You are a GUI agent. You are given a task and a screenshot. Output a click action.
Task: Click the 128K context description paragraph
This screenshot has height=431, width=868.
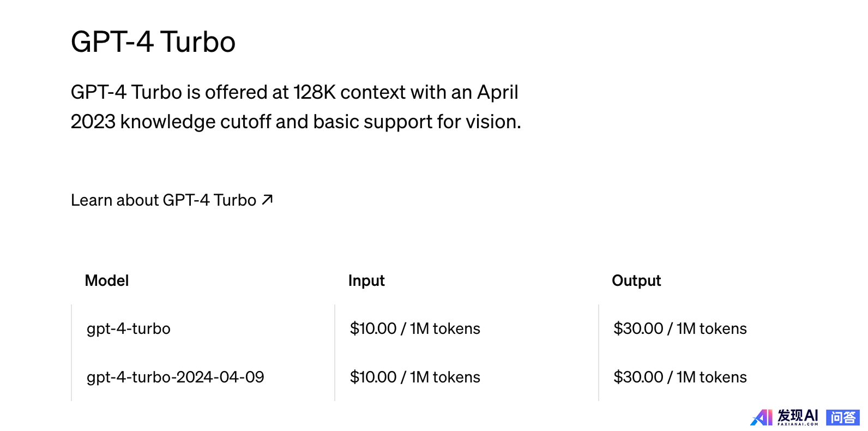point(296,107)
